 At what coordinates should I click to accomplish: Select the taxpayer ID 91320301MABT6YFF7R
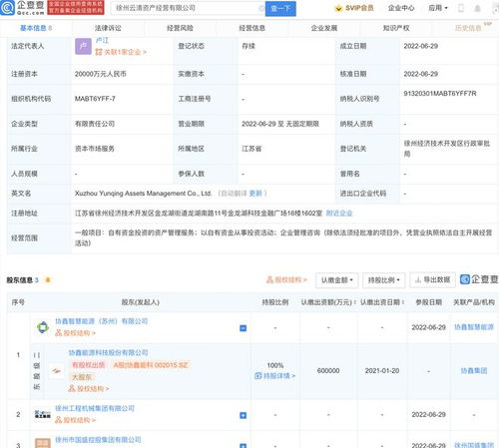click(440, 94)
